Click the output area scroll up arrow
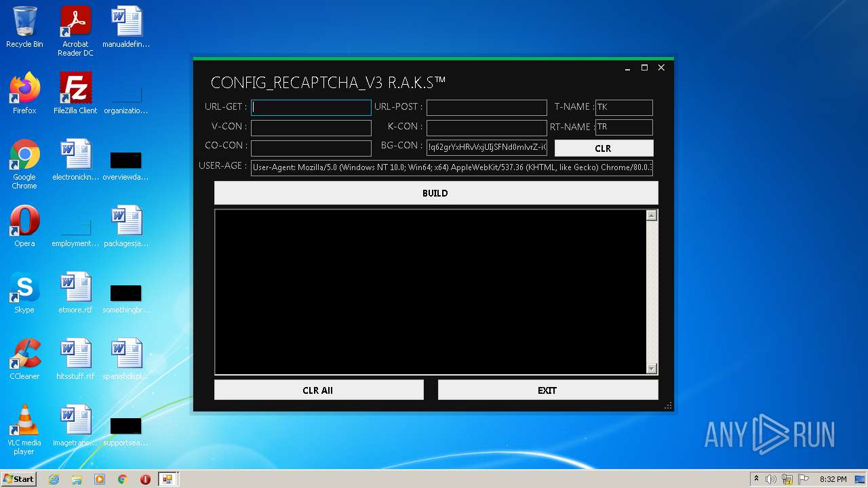The height and width of the screenshot is (488, 868). point(652,216)
